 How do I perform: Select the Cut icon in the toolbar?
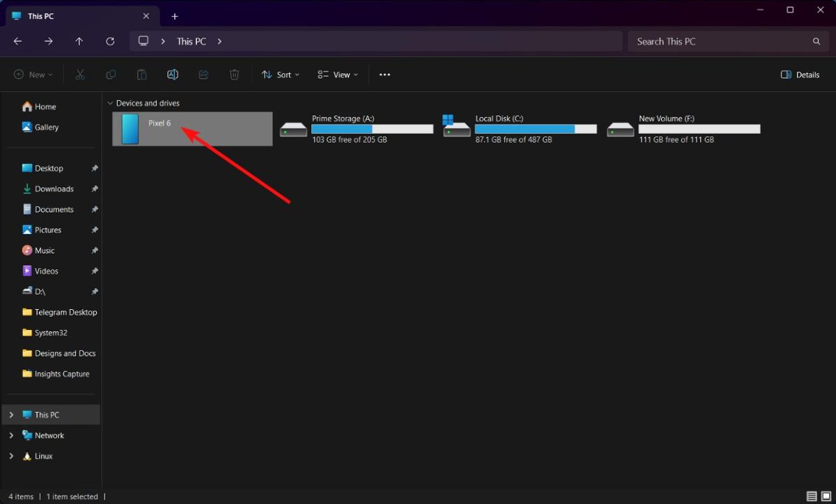79,74
